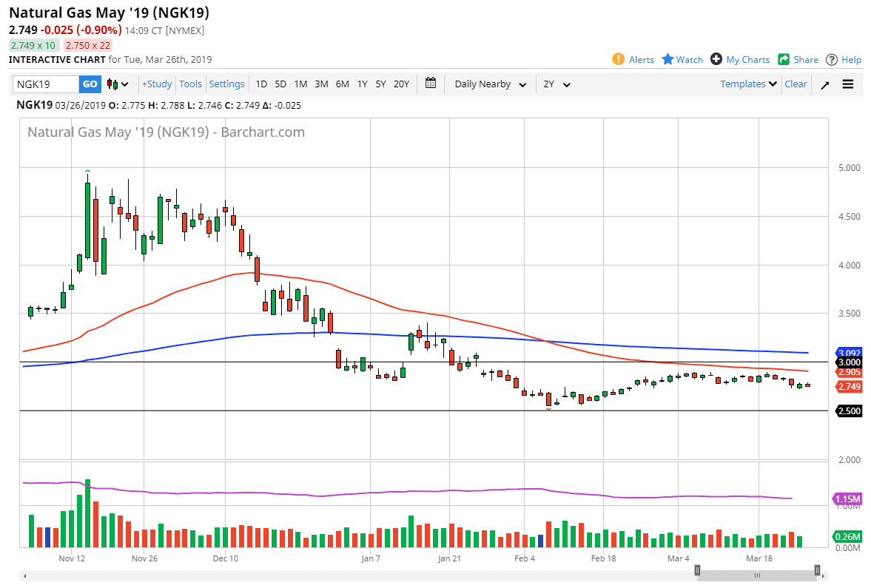Click the Share arrow icon
871x588 pixels.
784,59
